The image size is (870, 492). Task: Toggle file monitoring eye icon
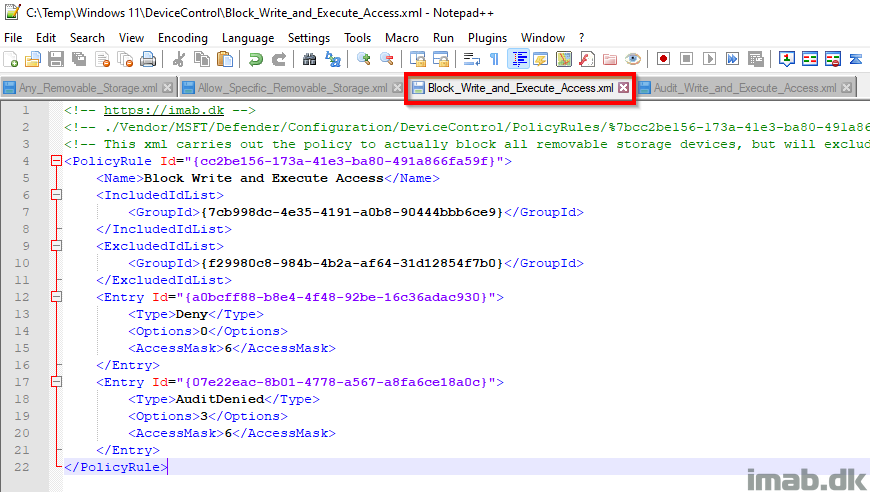click(x=633, y=59)
